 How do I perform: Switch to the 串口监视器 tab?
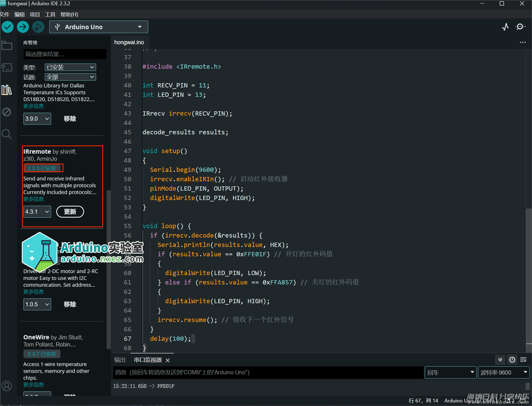(x=148, y=360)
